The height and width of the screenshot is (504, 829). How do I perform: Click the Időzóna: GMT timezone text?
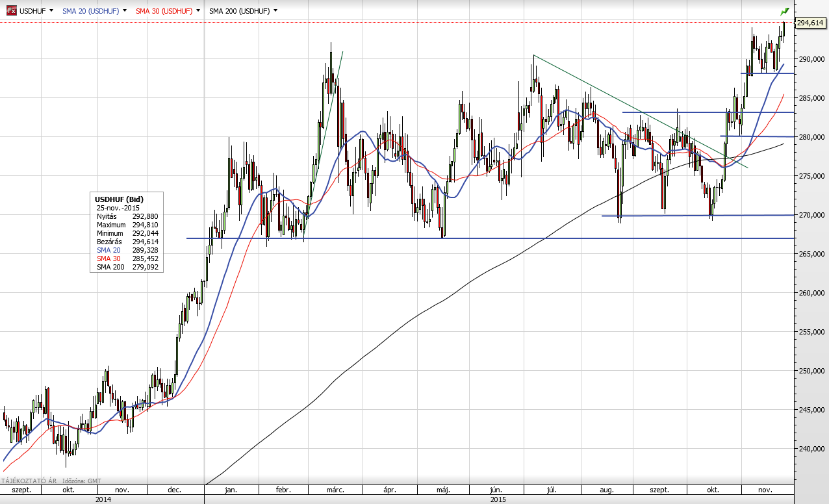(x=82, y=481)
